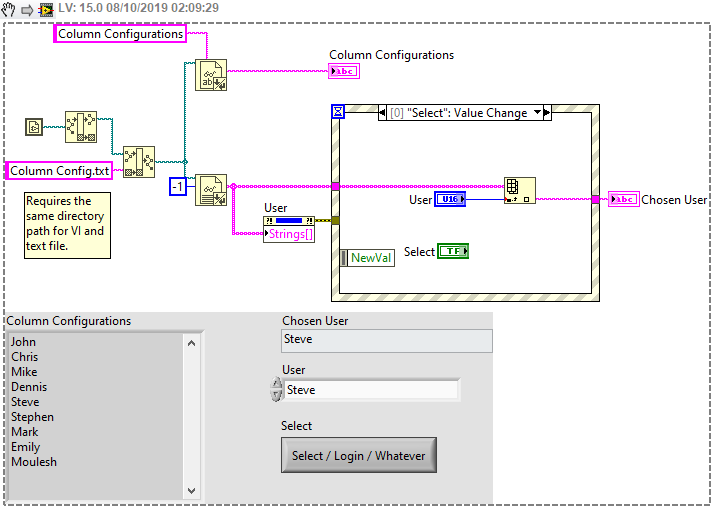The width and height of the screenshot is (714, 509).
Task: Click the User property node header
Action: coord(289,221)
